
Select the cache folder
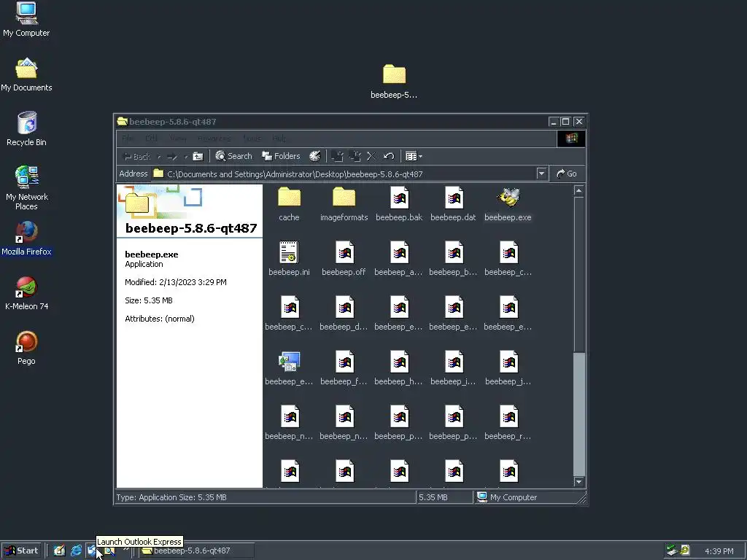(x=289, y=204)
